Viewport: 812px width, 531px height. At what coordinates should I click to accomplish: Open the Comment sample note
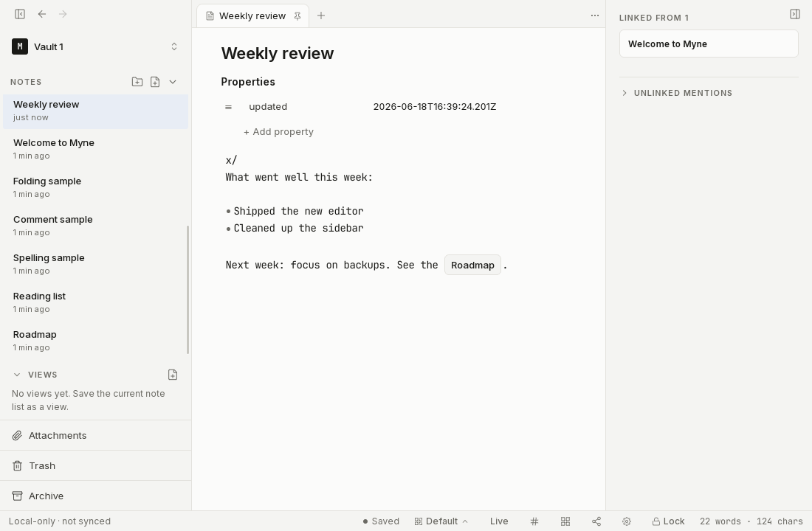[95, 225]
